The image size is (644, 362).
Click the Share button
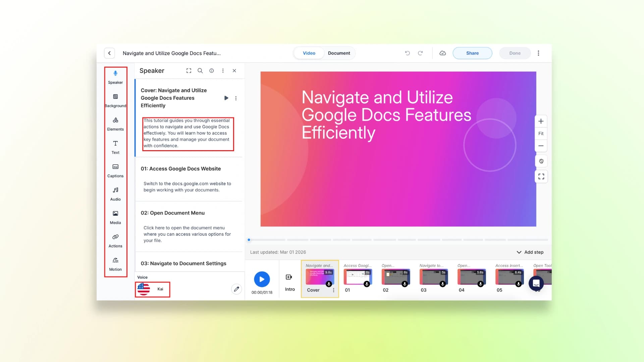(x=472, y=53)
